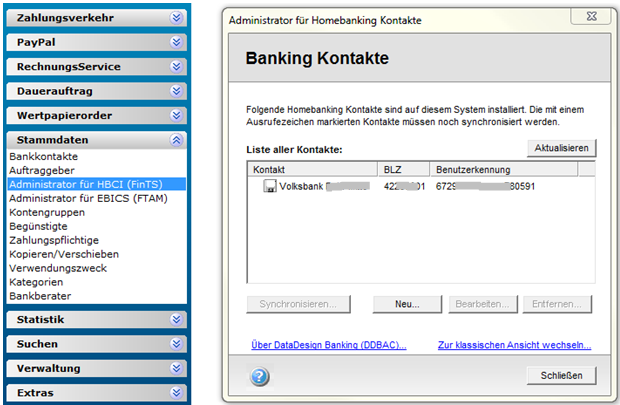Expand the PayPal section chevron
The height and width of the screenshot is (405, 620).
click(x=176, y=42)
